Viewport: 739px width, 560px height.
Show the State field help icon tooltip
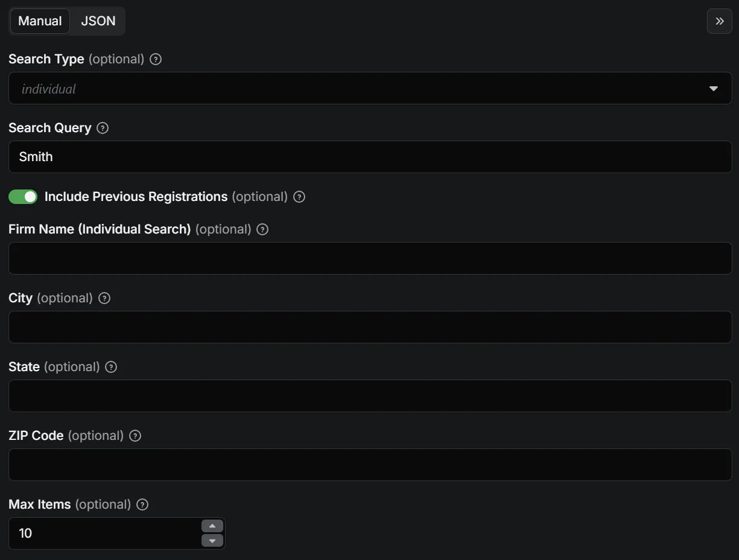tap(111, 367)
